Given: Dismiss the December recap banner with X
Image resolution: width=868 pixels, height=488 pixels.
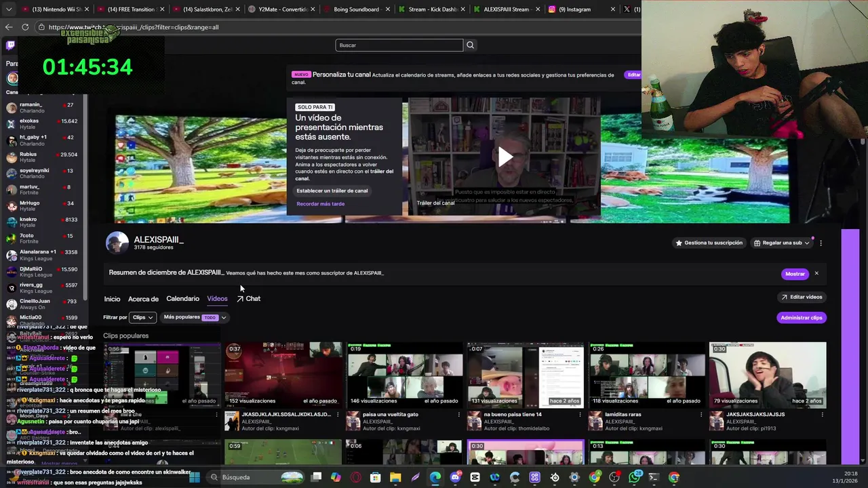Looking at the screenshot, I should click(816, 273).
